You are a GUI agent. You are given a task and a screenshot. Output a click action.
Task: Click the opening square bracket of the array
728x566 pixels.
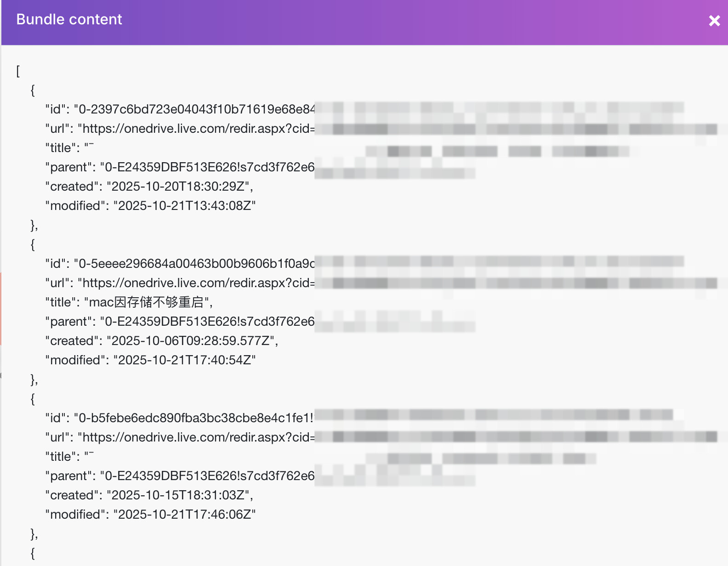tap(18, 71)
